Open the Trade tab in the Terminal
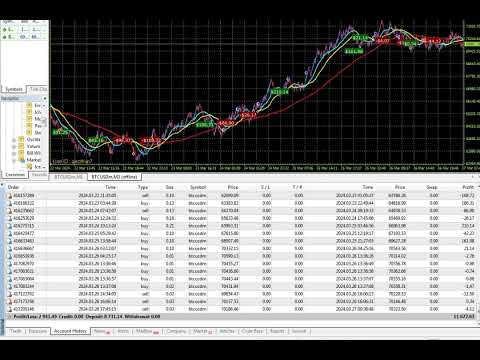 15,331
